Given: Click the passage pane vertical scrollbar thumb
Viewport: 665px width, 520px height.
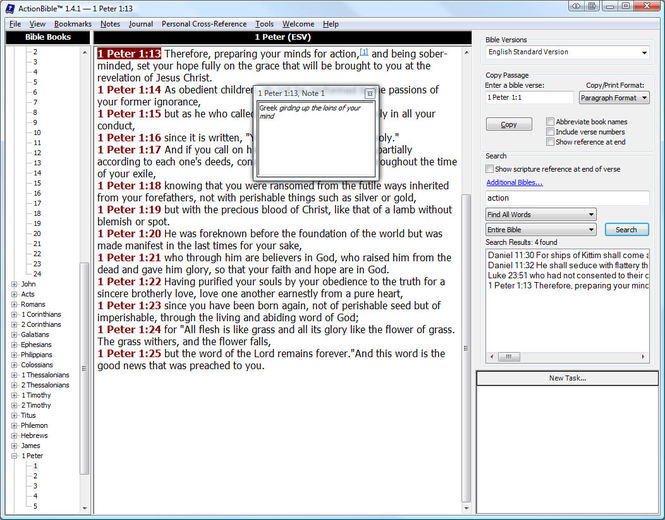Looking at the screenshot, I should tap(466, 348).
